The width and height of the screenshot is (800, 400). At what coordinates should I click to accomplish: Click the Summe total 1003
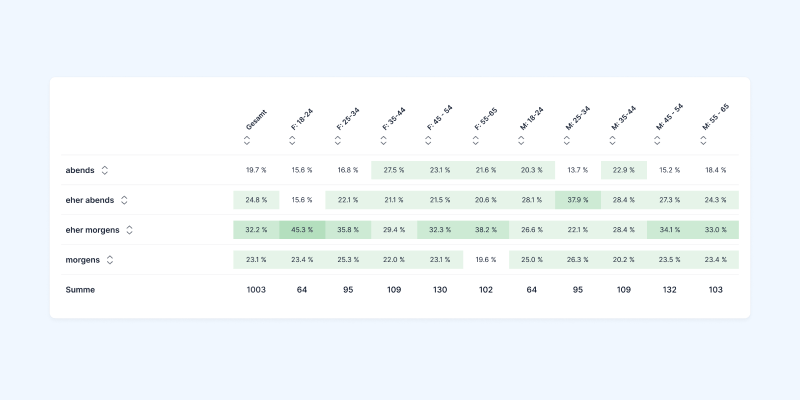point(256,290)
